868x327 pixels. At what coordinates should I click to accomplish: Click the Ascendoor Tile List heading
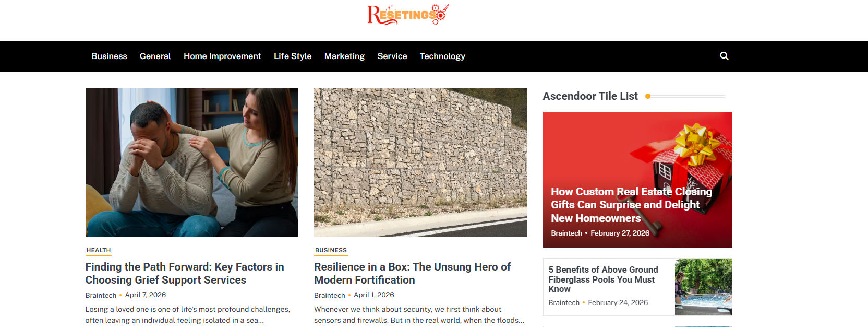coord(590,96)
